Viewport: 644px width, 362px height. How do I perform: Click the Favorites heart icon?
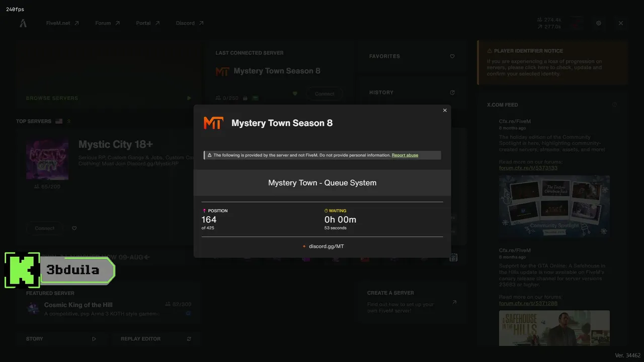452,56
